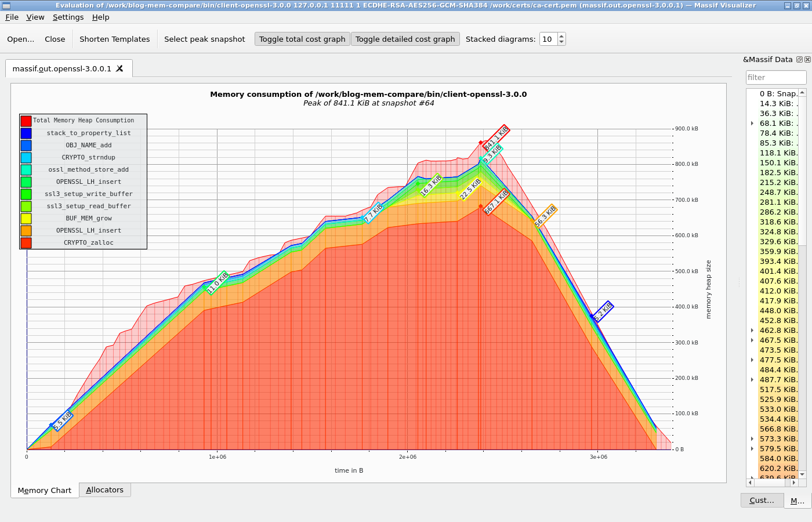Increase stacked diagrams count with up arrow

click(561, 36)
